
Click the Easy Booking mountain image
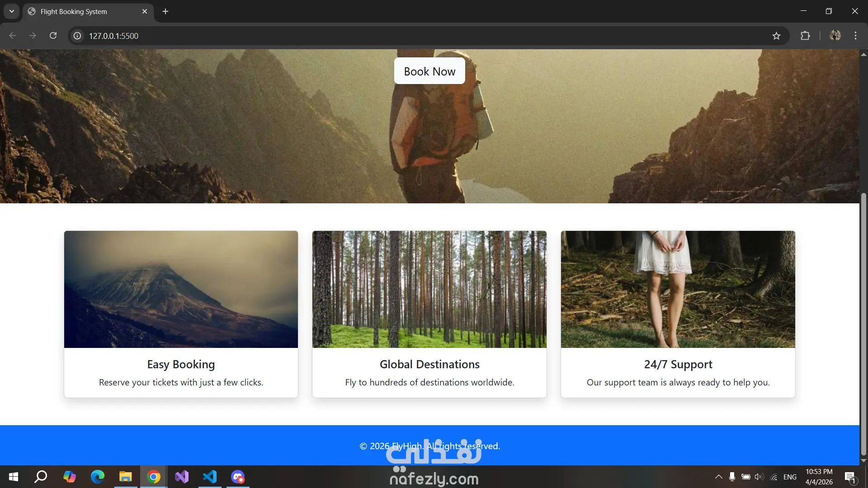[181, 289]
